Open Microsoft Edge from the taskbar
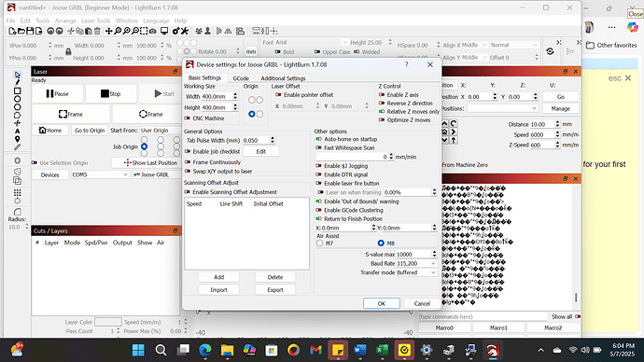This screenshot has height=362, width=644. point(205,350)
